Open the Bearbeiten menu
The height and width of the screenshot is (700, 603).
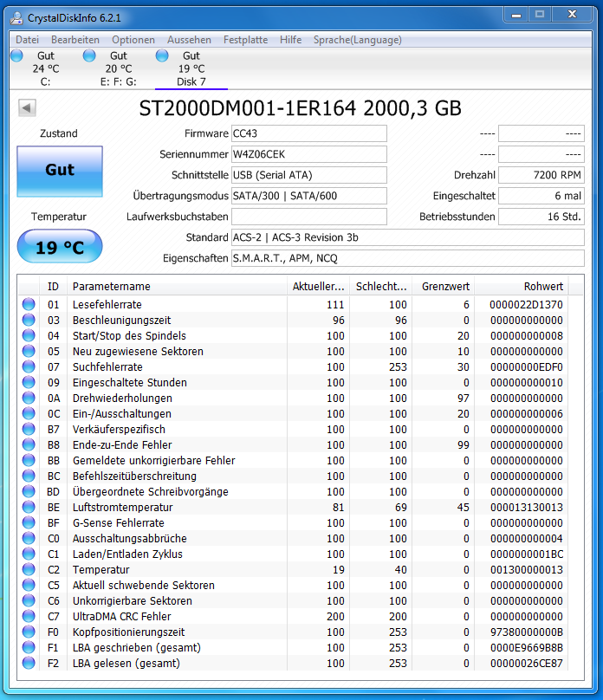[x=75, y=40]
